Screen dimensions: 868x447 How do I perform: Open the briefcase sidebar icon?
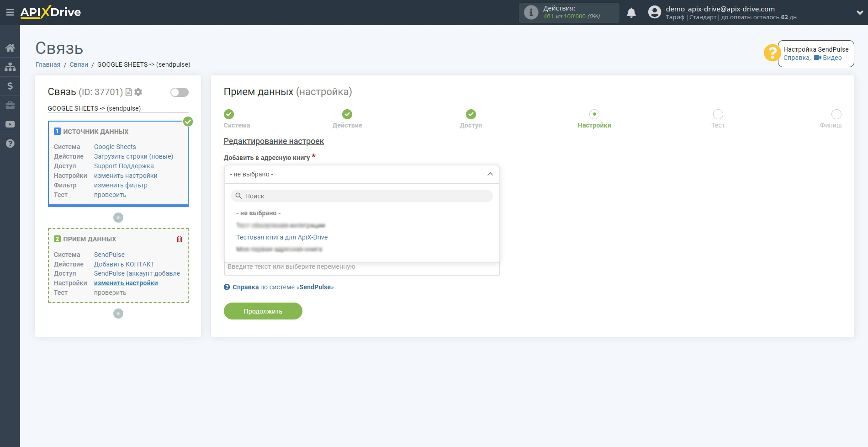click(10, 105)
